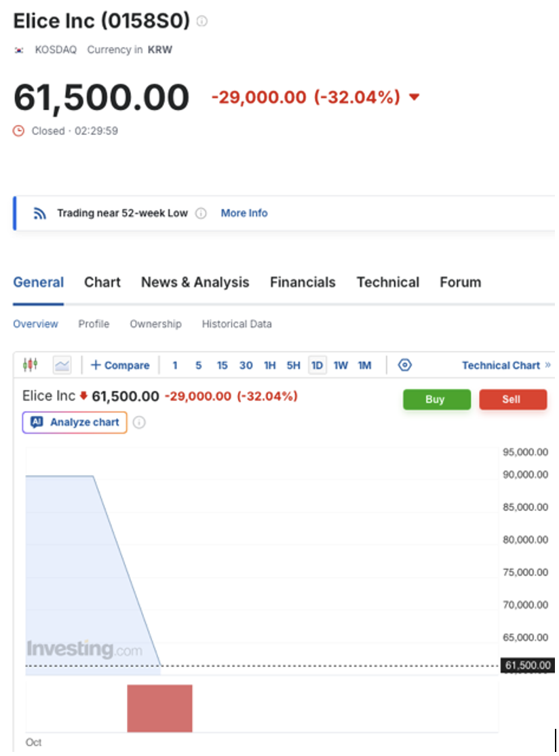
Task: Click the red volume bar in chart
Action: [159, 708]
